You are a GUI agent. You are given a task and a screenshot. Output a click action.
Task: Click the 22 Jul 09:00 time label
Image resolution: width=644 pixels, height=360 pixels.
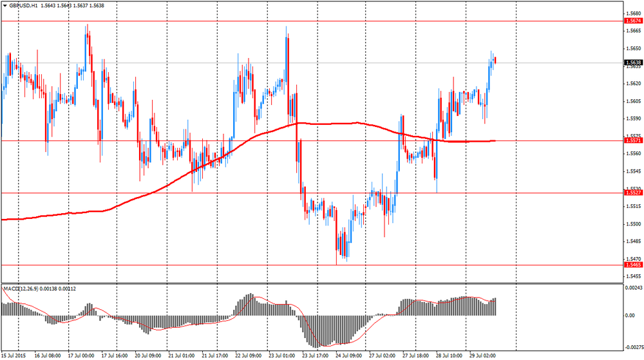[x=248, y=355]
